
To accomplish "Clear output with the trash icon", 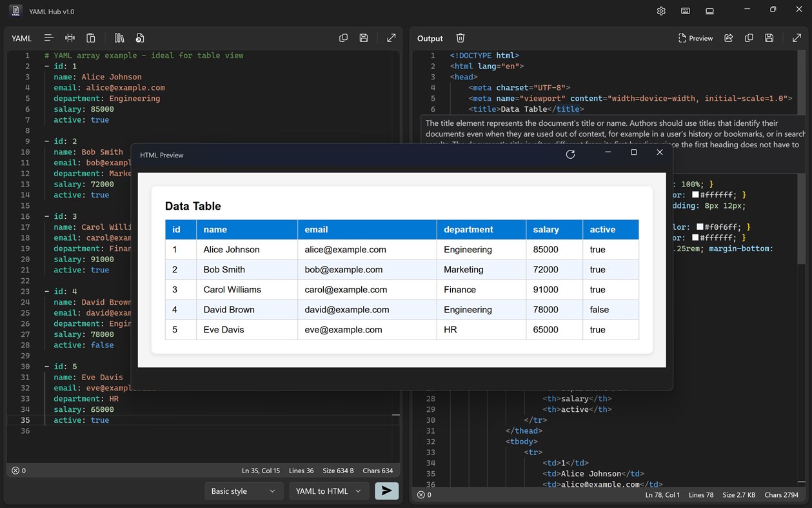I will (x=460, y=38).
